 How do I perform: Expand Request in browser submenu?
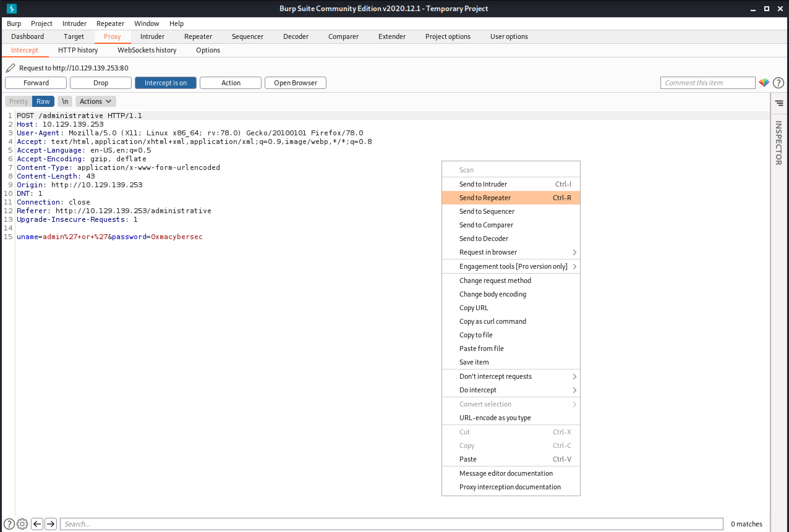click(511, 252)
